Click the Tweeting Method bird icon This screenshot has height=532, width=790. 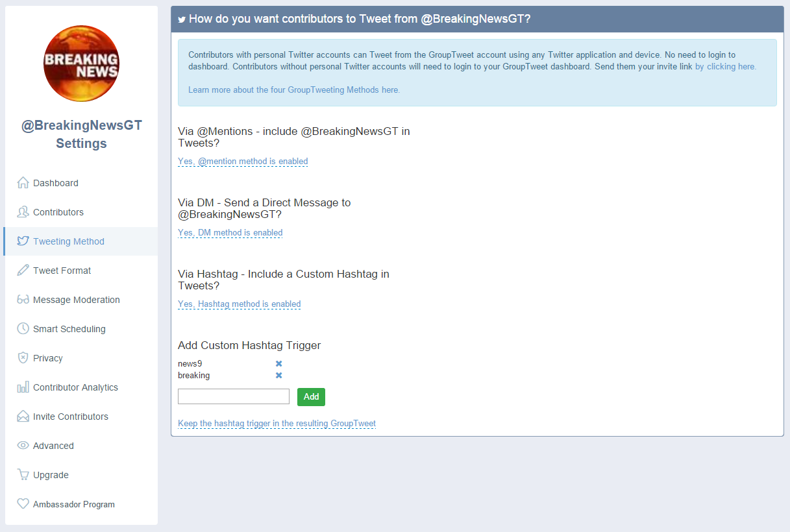pos(23,241)
